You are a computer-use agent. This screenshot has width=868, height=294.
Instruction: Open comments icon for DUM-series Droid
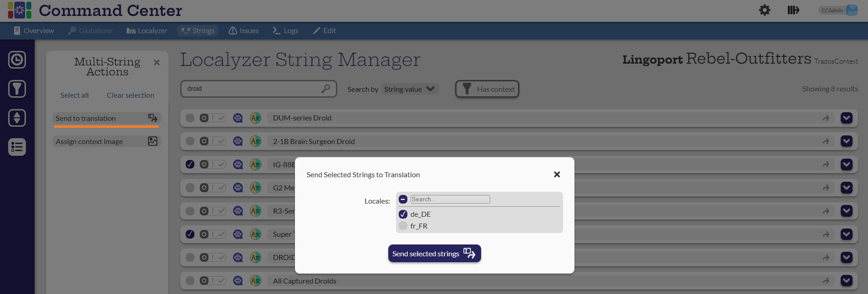click(238, 118)
